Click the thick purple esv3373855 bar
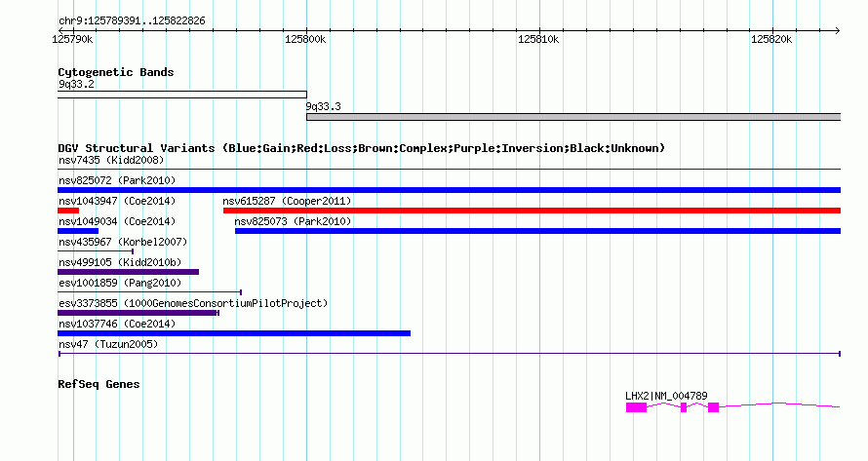Image resolution: width=868 pixels, height=461 pixels. click(x=138, y=313)
